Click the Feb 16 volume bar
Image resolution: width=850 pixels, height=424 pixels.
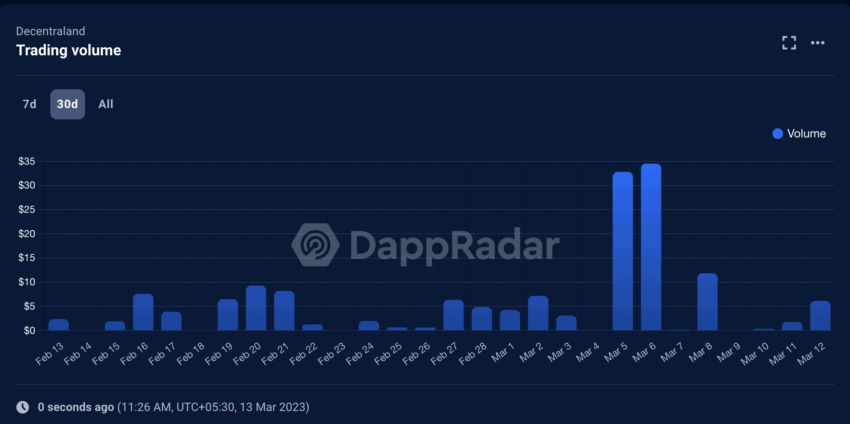143,312
